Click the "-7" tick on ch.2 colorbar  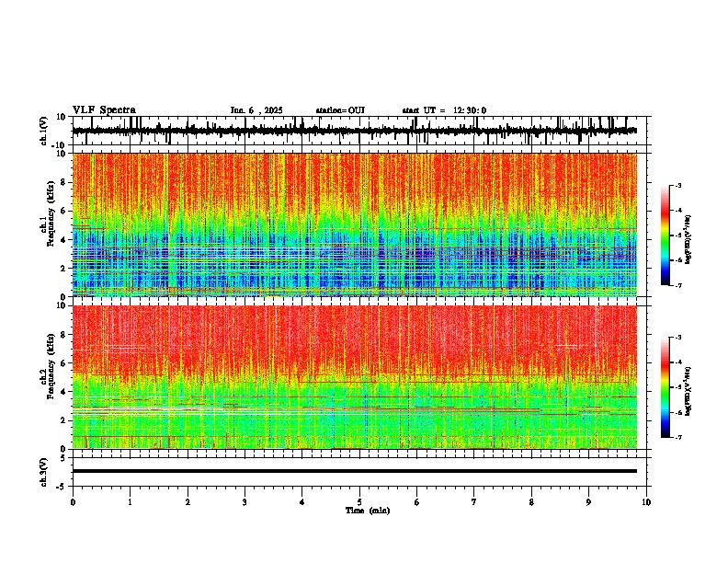(678, 437)
